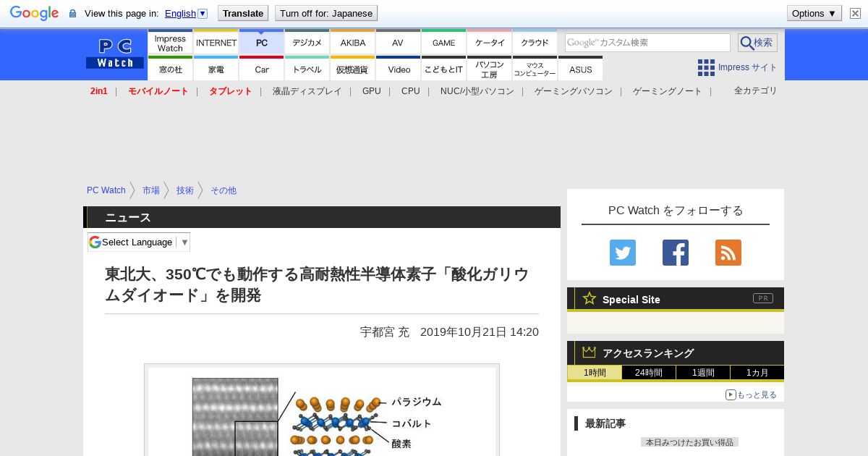Open the マウスコンピューター nav tab
Screen dimensions: 868x456
[x=535, y=69]
